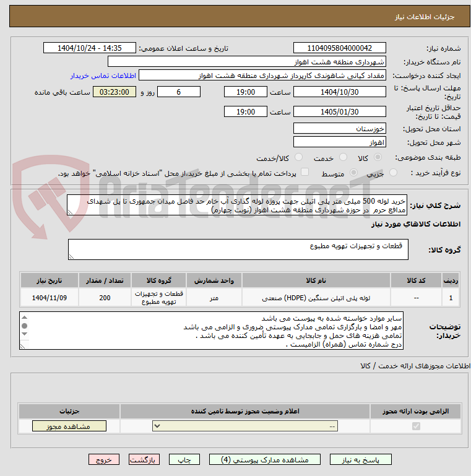
Task: Select the متوسط purchase type radio
Action: click(353, 173)
